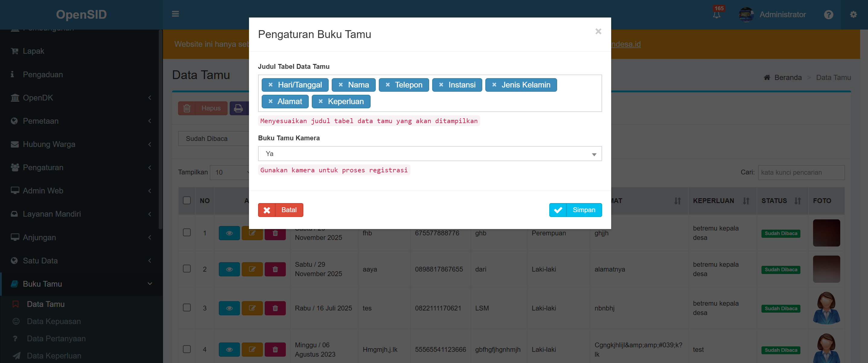Image resolution: width=868 pixels, height=363 pixels.
Task: Click the delete trash icon for row 2
Action: pos(275,269)
